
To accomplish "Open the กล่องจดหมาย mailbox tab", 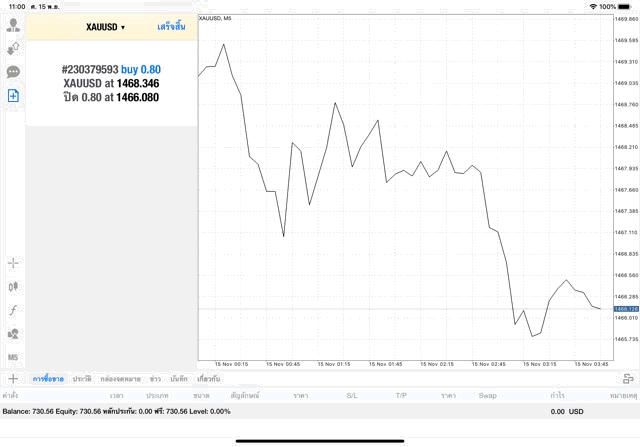I will (120, 379).
